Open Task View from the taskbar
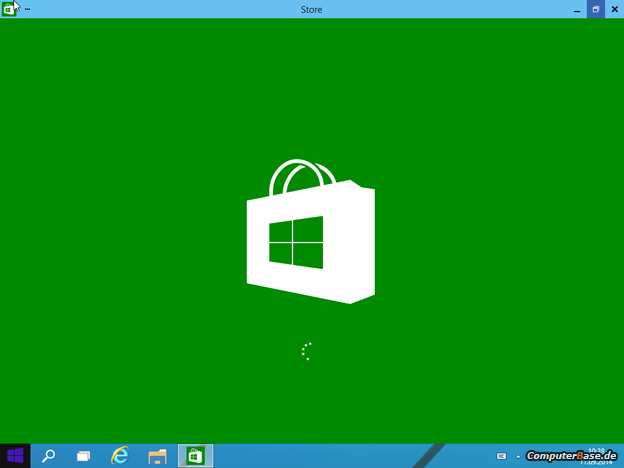The image size is (624, 468). pyautogui.click(x=84, y=456)
